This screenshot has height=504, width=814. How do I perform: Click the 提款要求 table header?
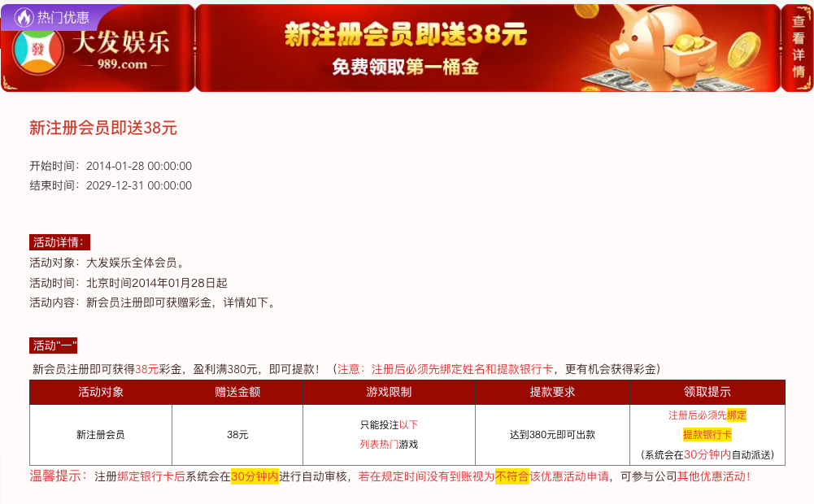click(x=552, y=392)
